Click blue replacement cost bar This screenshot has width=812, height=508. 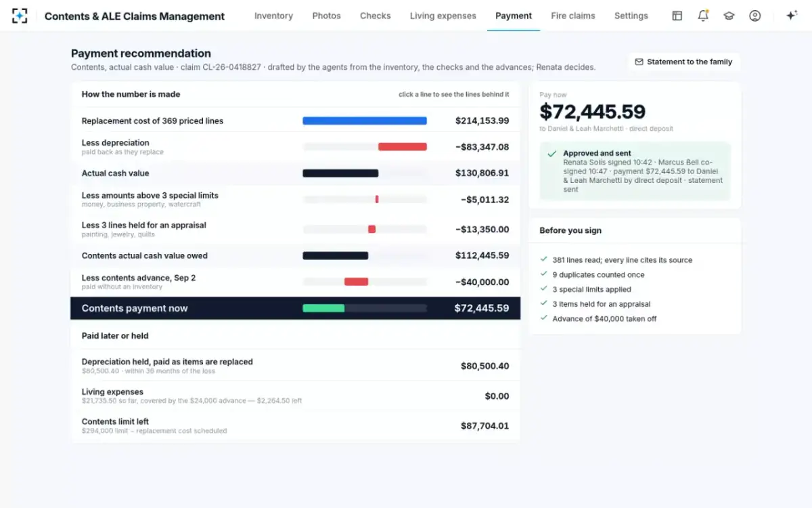365,121
